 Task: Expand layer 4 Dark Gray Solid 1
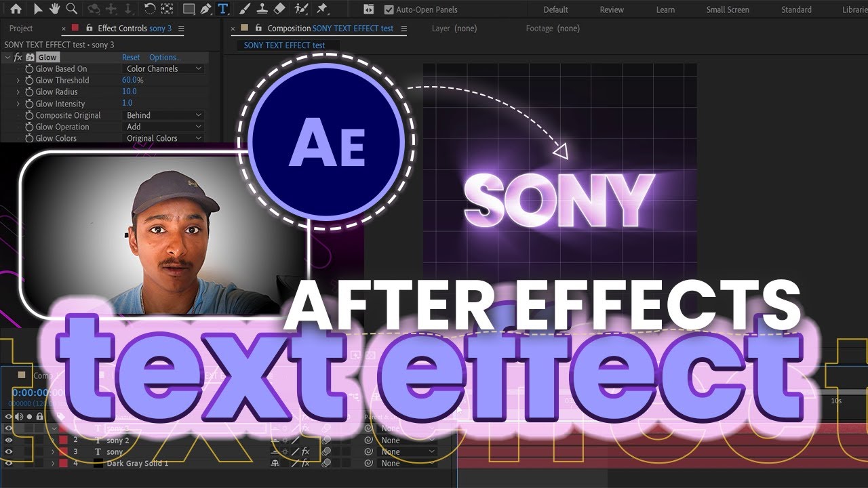[53, 464]
